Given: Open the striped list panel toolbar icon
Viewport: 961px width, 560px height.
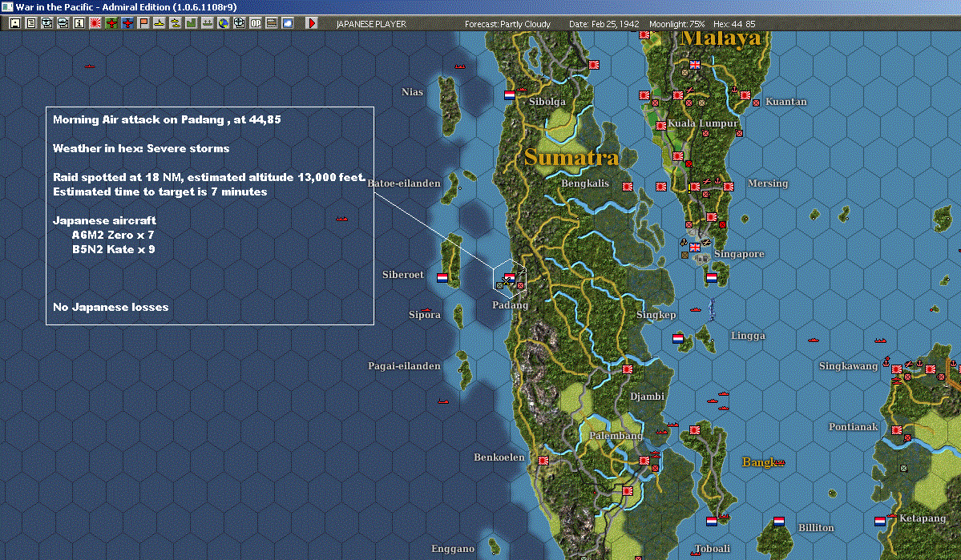Looking at the screenshot, I should click(x=271, y=23).
